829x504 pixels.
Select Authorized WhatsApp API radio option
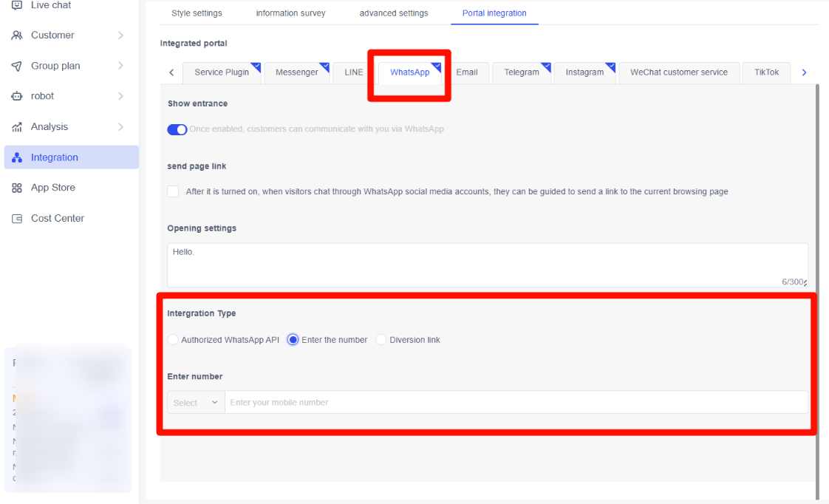[173, 339]
